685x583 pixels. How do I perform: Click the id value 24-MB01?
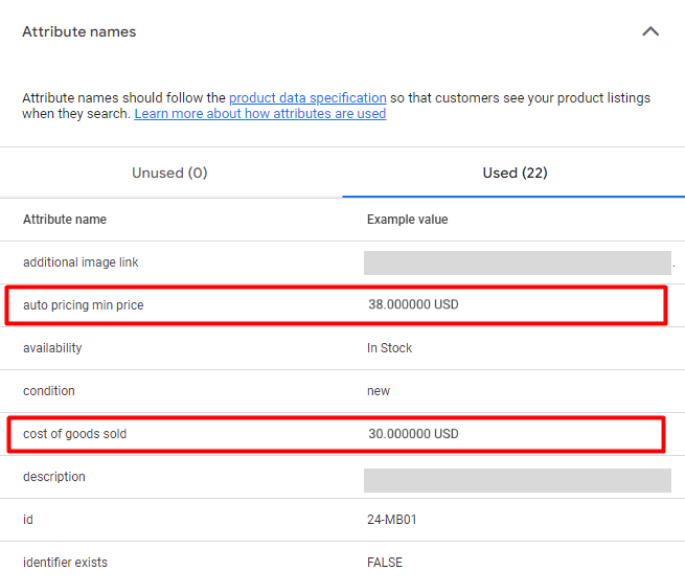(x=392, y=520)
